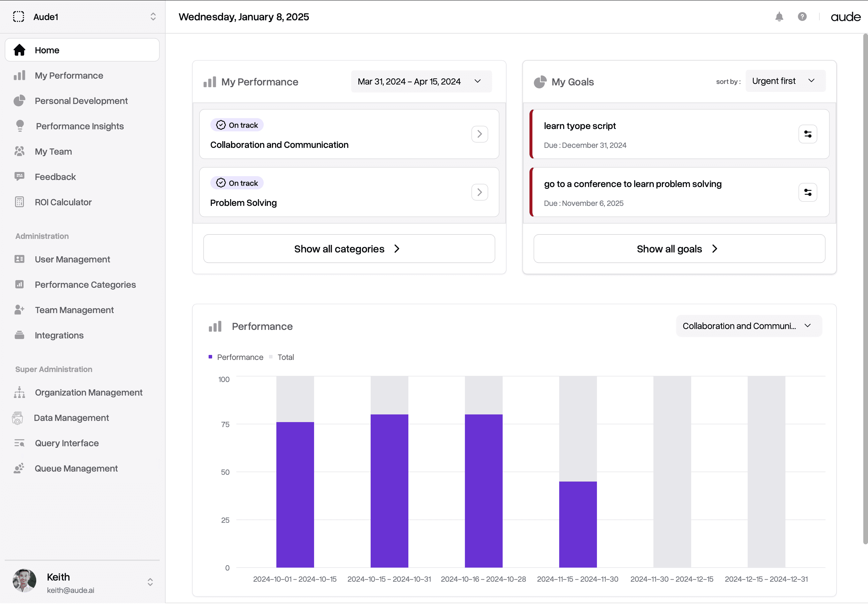Open the Query Interface tool
Image resolution: width=868 pixels, height=605 pixels.
click(x=66, y=443)
